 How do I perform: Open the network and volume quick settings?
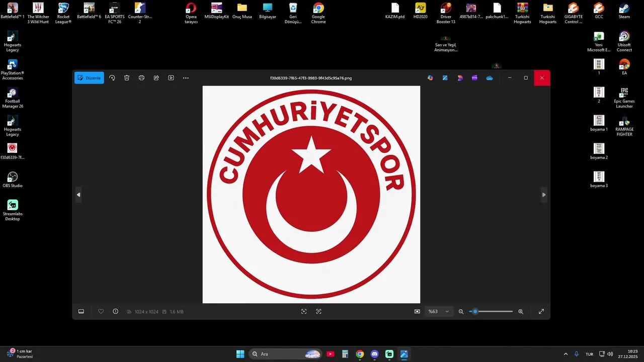[606, 354]
